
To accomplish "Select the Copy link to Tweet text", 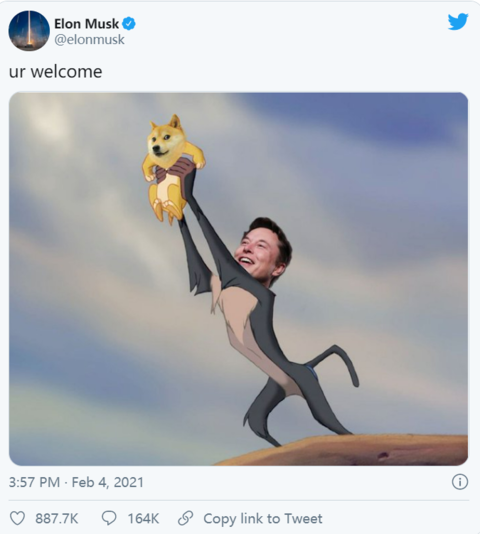I will (263, 519).
